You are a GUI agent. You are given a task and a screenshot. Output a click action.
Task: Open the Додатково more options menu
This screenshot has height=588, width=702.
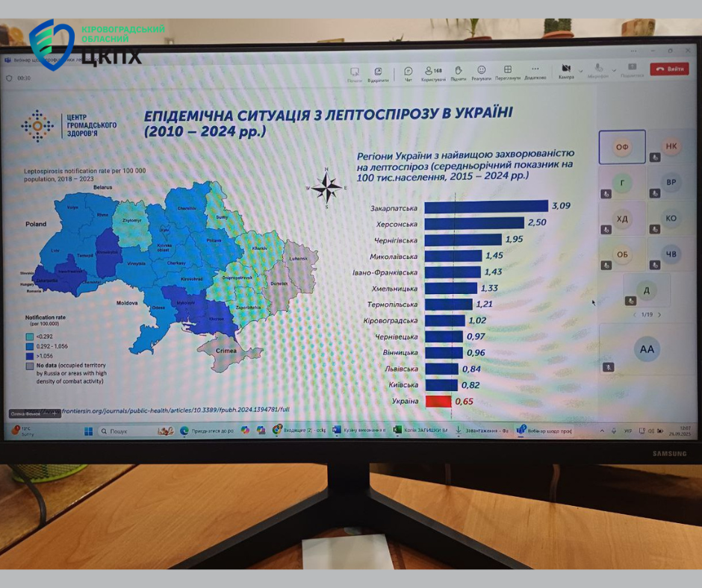[x=535, y=72]
